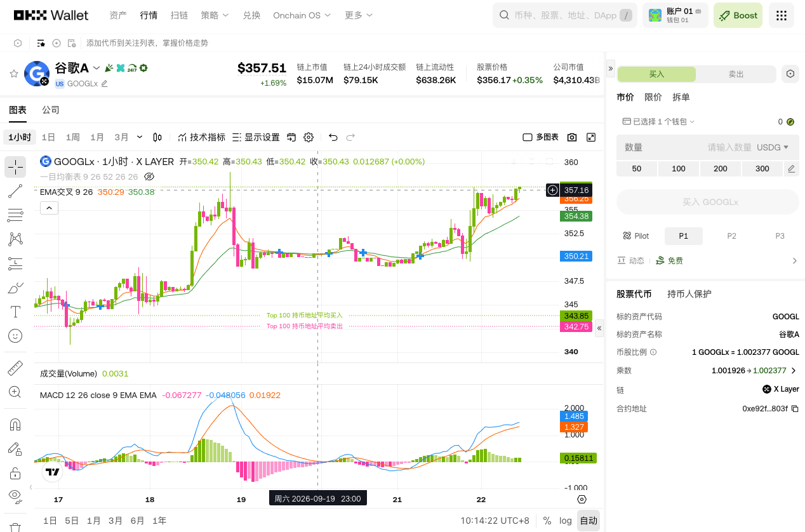Viewport: 805px width, 532px height.
Task: Choose the 200 quick amount
Action: [721, 169]
